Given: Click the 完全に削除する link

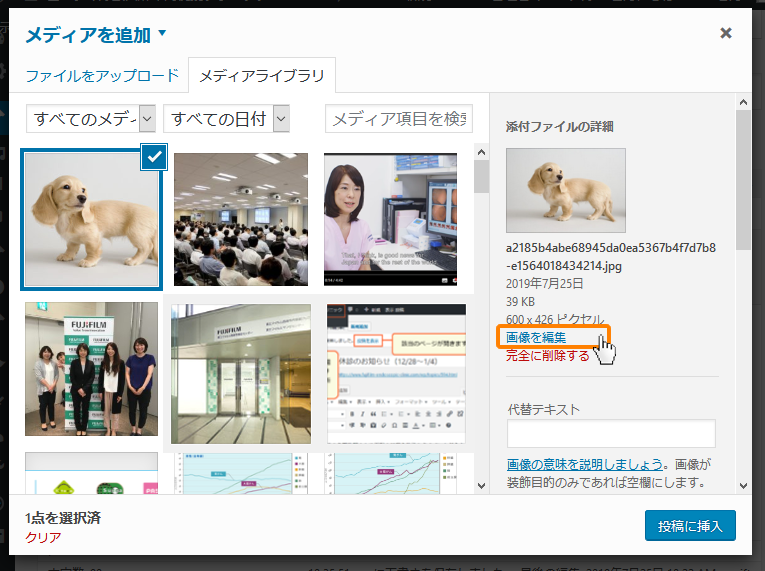Looking at the screenshot, I should (x=547, y=355).
